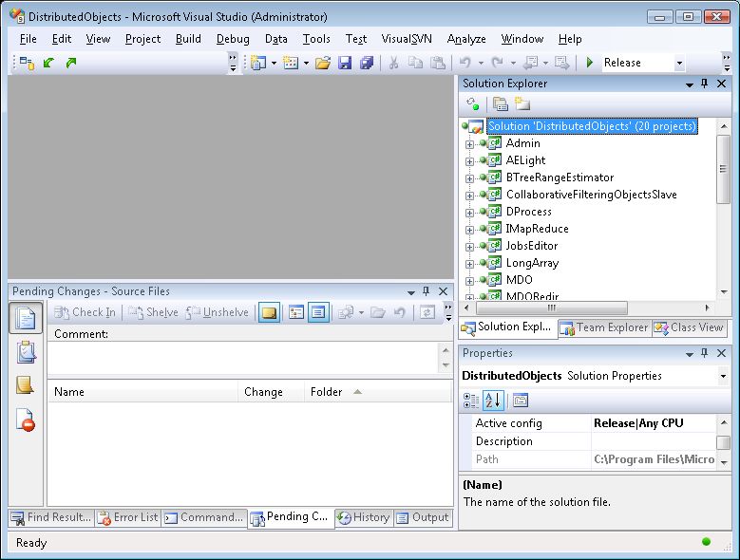Click the Save icon in the toolbar

[x=345, y=63]
